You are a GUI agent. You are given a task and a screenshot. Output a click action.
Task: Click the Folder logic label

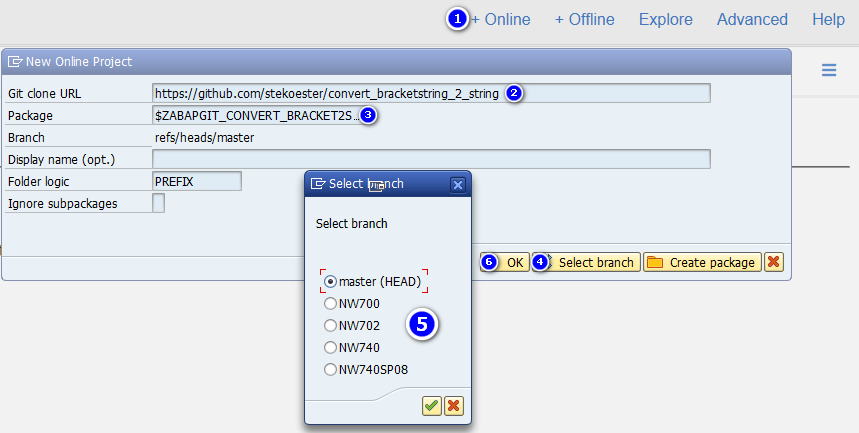click(x=38, y=181)
